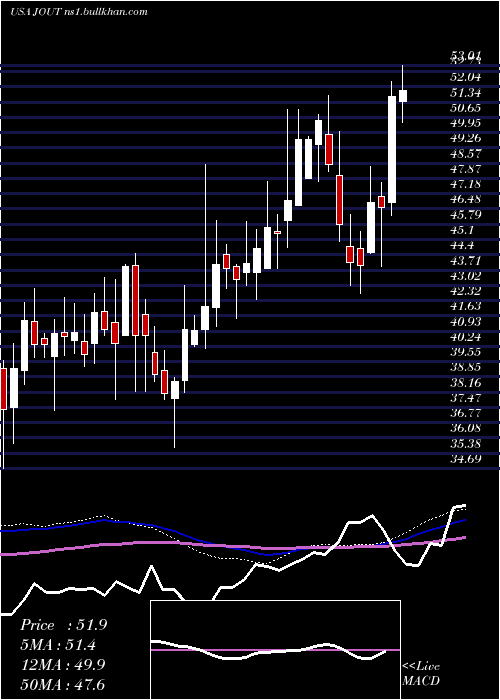Click the 34.69 price axis label
This screenshot has height=700, width=500.
pos(466,458)
